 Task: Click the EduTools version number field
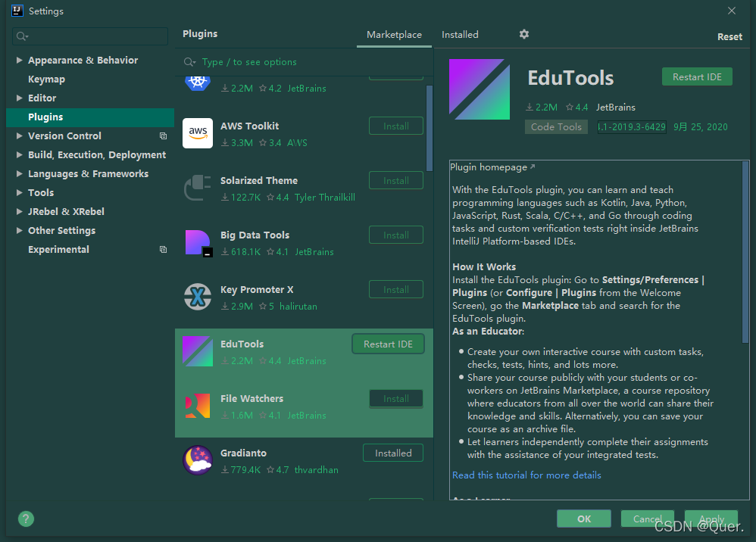[632, 126]
